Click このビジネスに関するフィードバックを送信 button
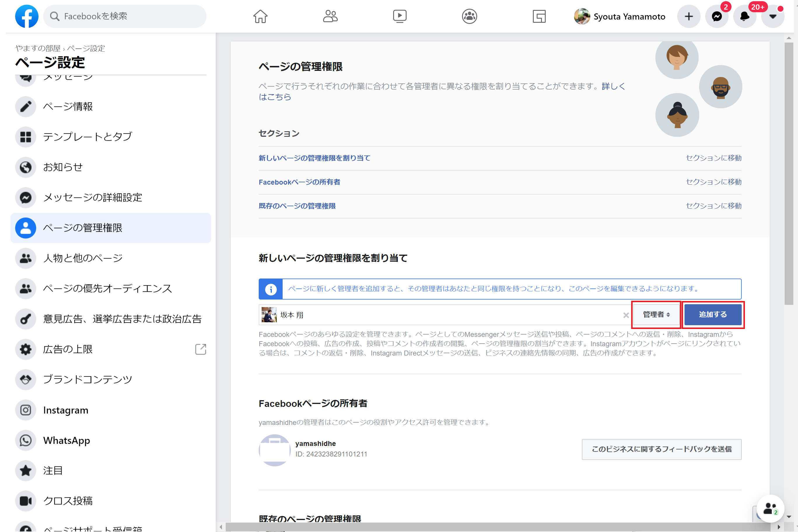 [661, 449]
